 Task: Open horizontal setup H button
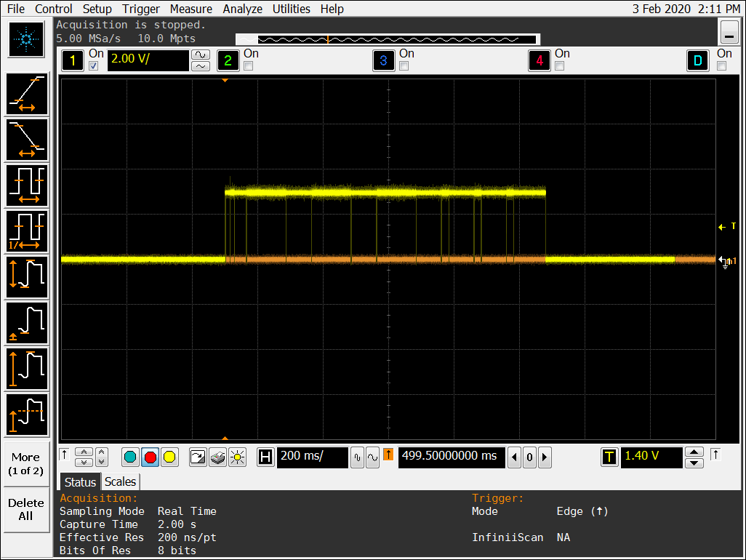coord(265,457)
